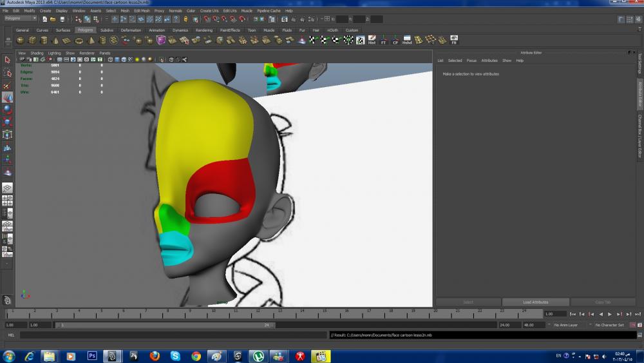Viewport: 644px width, 363px height.
Task: Toggle use all lights in viewport toolbar
Action: tap(138, 59)
